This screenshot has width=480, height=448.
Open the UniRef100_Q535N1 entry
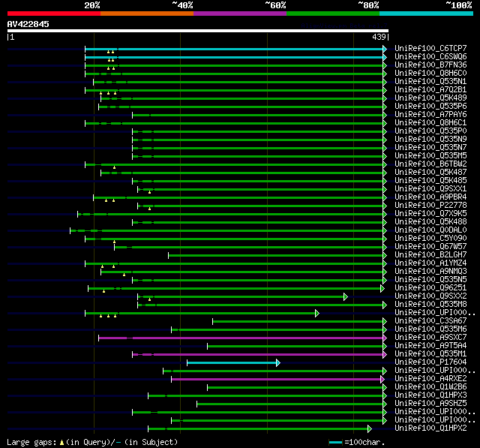click(430, 82)
